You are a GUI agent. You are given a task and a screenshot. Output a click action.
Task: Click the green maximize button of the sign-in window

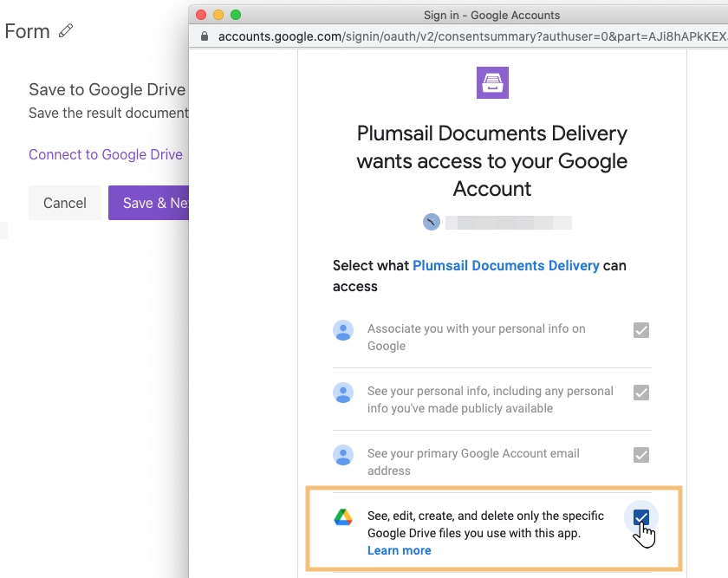point(236,15)
